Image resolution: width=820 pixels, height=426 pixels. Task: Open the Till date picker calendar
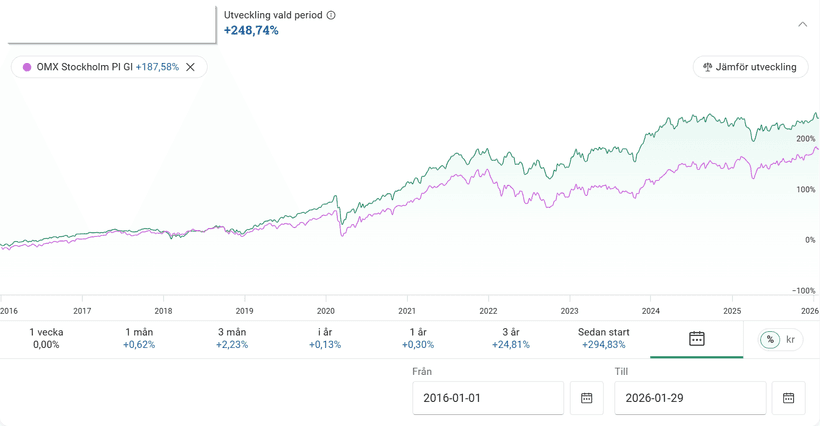[788, 398]
